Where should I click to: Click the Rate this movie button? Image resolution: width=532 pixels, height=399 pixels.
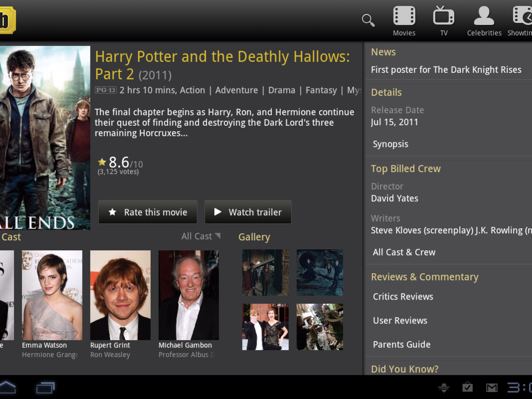click(x=148, y=212)
